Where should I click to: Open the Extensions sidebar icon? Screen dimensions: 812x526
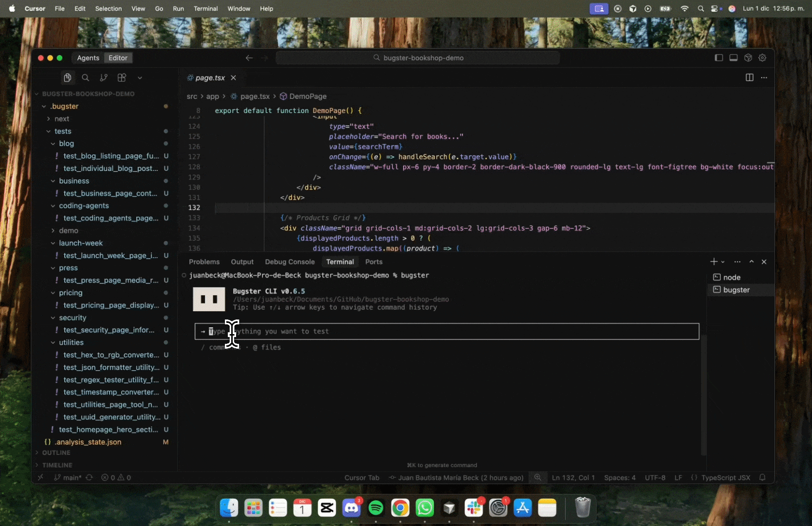click(122, 78)
